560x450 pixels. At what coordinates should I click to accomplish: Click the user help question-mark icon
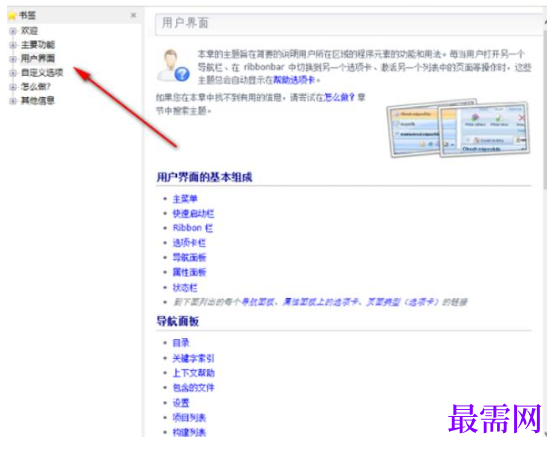click(x=182, y=74)
